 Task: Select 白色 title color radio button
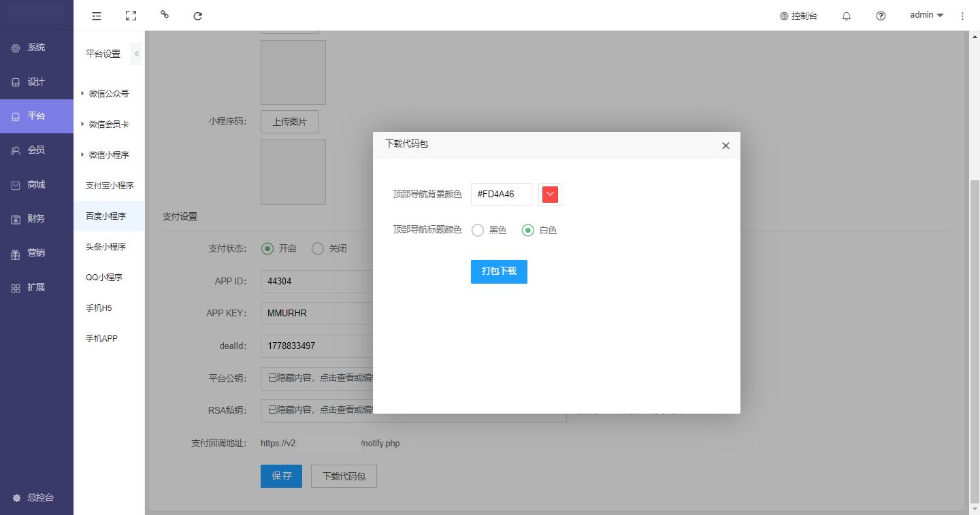click(527, 231)
